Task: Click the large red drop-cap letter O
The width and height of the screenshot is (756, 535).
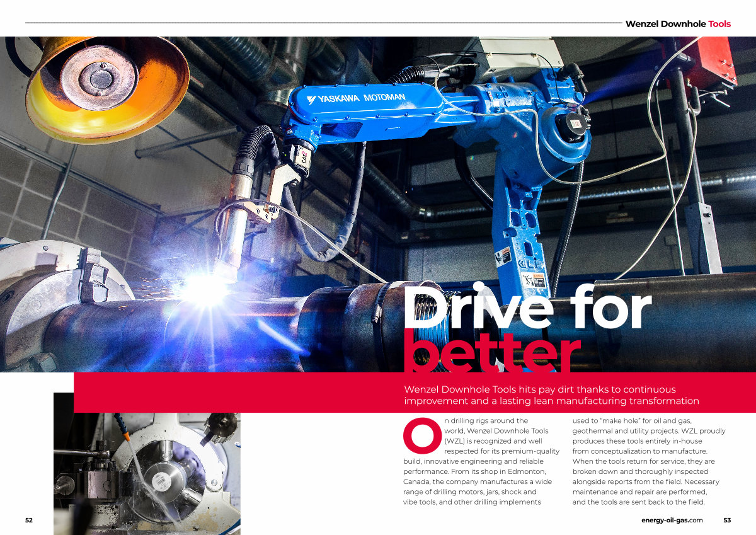Action: point(421,435)
